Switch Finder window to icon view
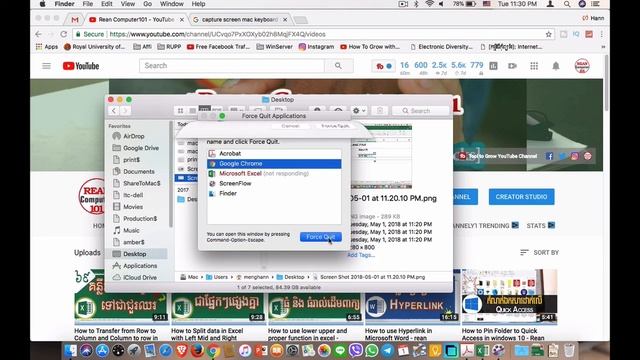The image size is (640, 360). [x=180, y=111]
